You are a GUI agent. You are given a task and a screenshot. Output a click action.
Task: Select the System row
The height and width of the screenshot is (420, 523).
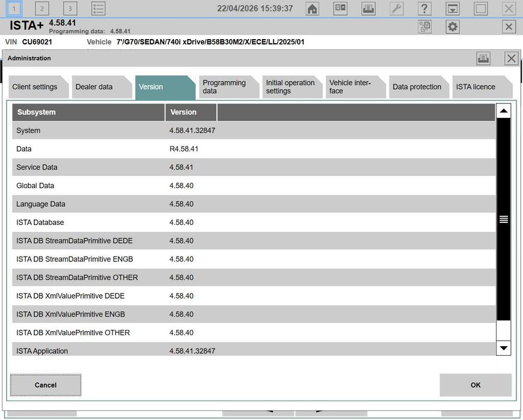point(254,130)
